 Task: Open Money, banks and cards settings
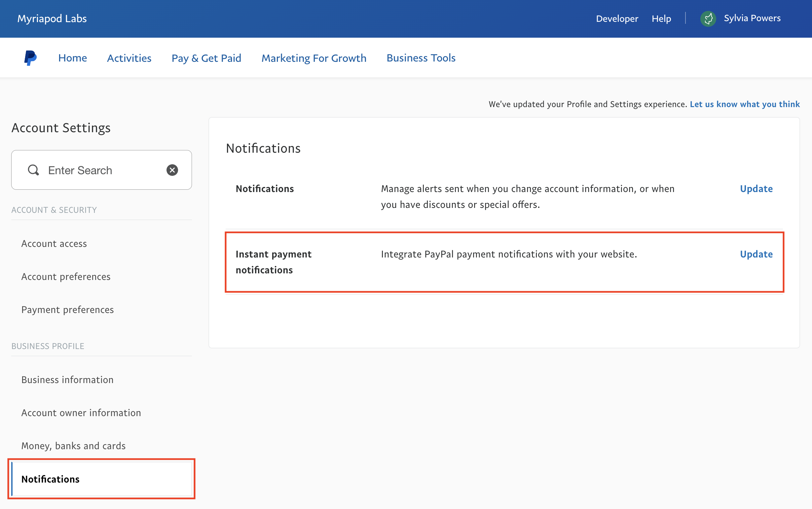point(73,446)
